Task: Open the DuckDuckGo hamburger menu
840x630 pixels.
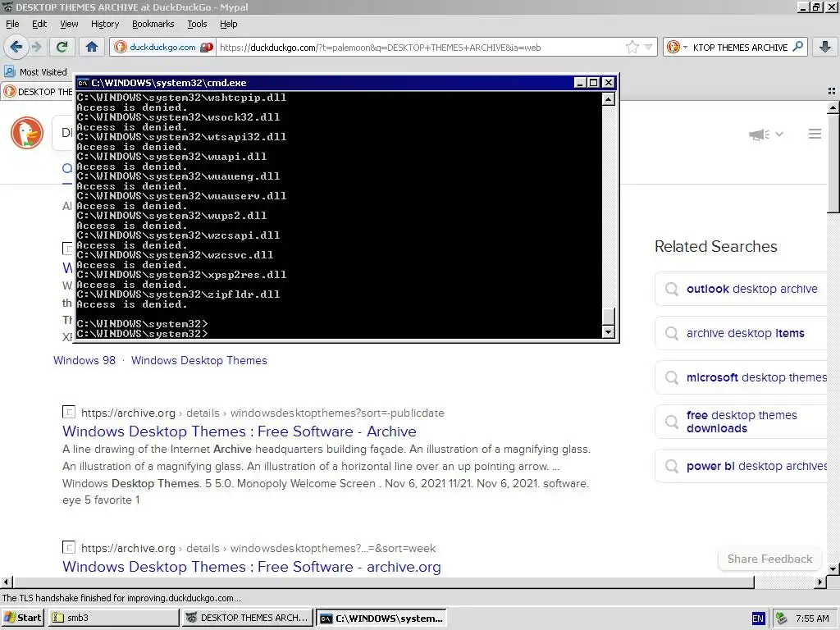Action: pyautogui.click(x=815, y=134)
